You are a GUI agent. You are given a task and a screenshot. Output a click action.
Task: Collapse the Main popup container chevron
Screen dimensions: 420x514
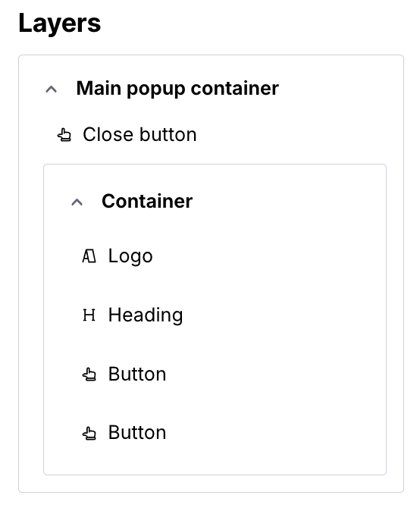(x=51, y=89)
